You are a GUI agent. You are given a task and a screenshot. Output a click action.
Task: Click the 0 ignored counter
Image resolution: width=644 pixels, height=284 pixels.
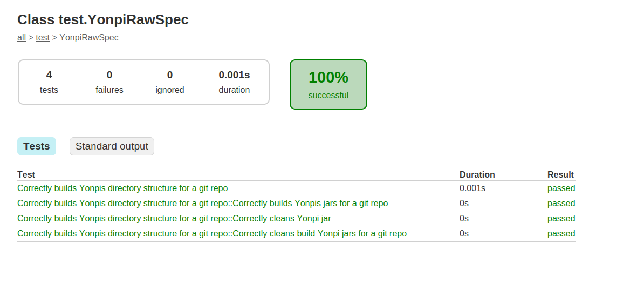pyautogui.click(x=169, y=82)
